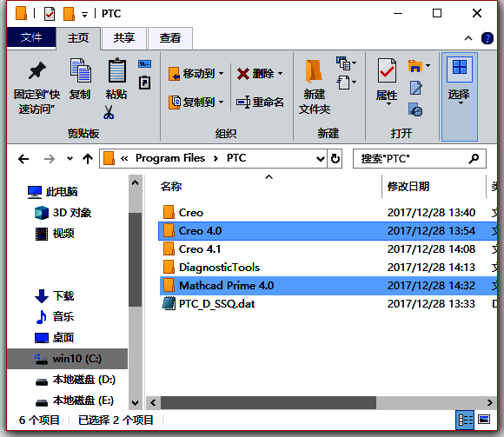
Task: Click the Rename button
Action: pyautogui.click(x=260, y=103)
